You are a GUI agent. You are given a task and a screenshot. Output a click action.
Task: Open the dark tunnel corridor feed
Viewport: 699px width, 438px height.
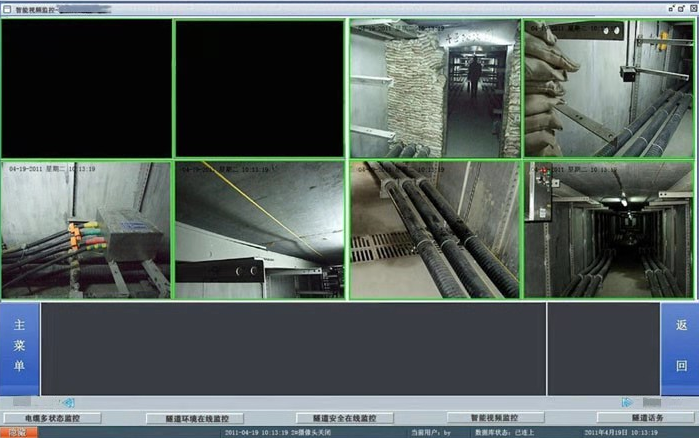click(x=608, y=230)
